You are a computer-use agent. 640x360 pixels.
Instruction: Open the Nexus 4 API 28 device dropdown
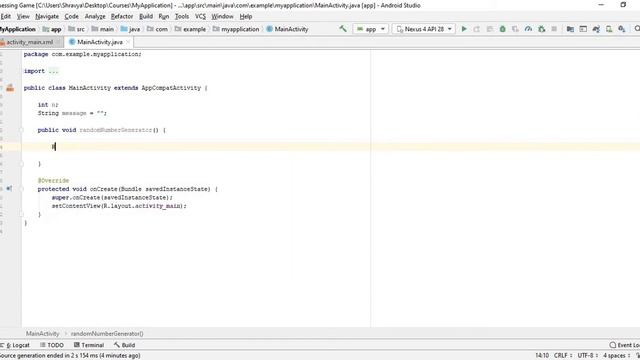click(x=424, y=29)
